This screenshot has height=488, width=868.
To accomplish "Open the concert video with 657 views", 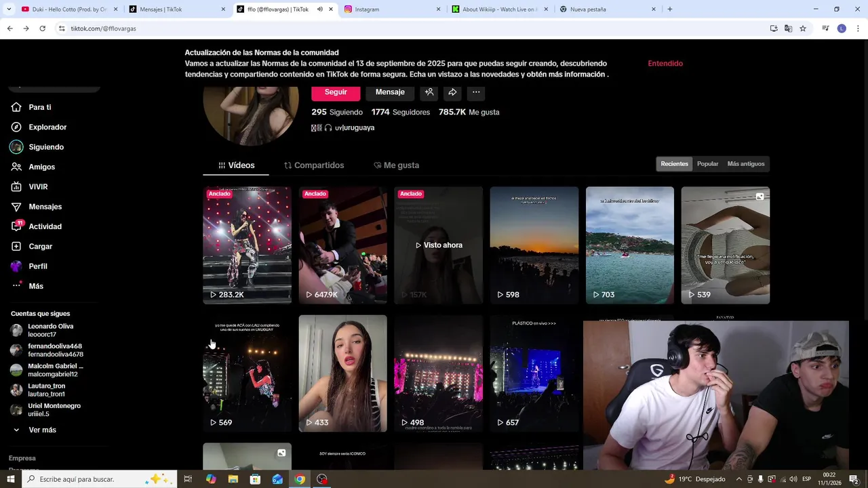I will [x=534, y=373].
